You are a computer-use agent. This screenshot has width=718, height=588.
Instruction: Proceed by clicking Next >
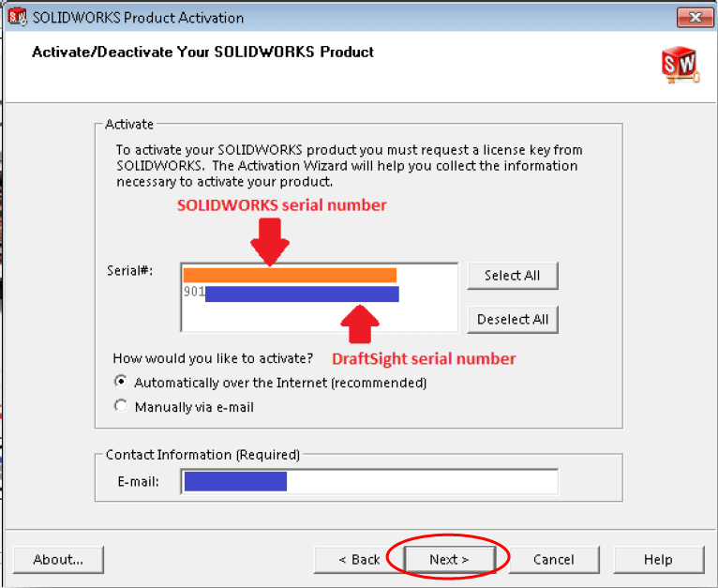point(449,560)
